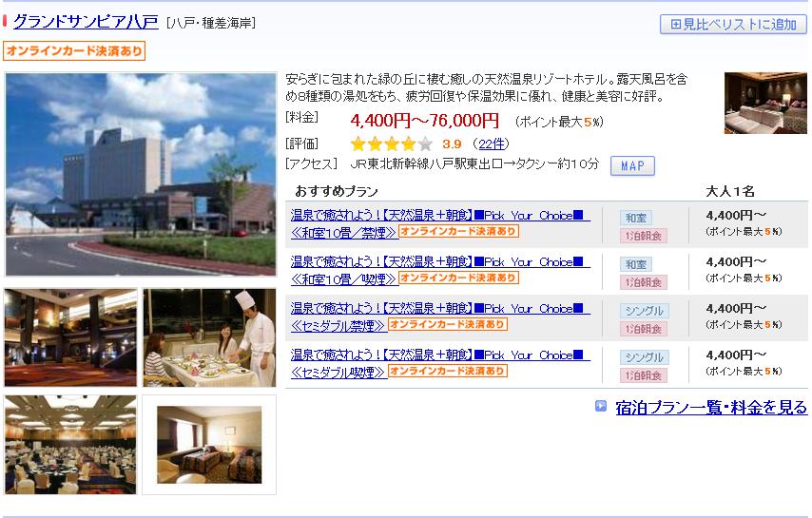Click the シングル tag in the セミダブル喫煙 row
The image size is (812, 518).
pos(645,357)
